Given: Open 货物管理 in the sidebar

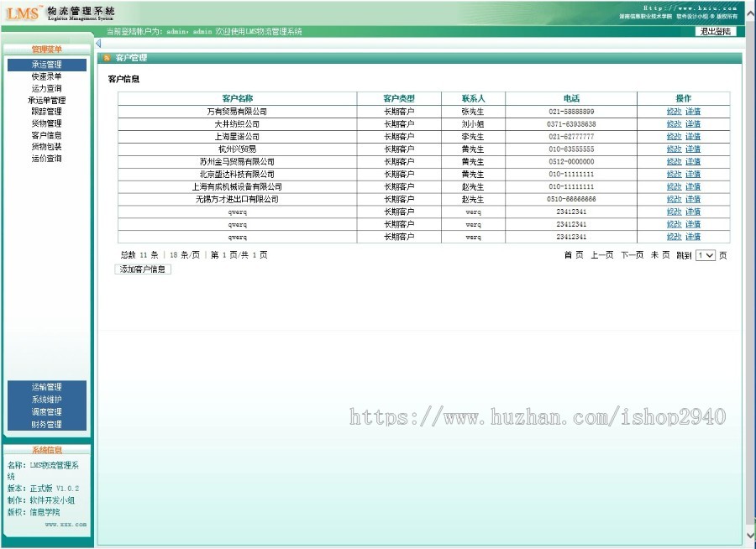Looking at the screenshot, I should click(47, 123).
